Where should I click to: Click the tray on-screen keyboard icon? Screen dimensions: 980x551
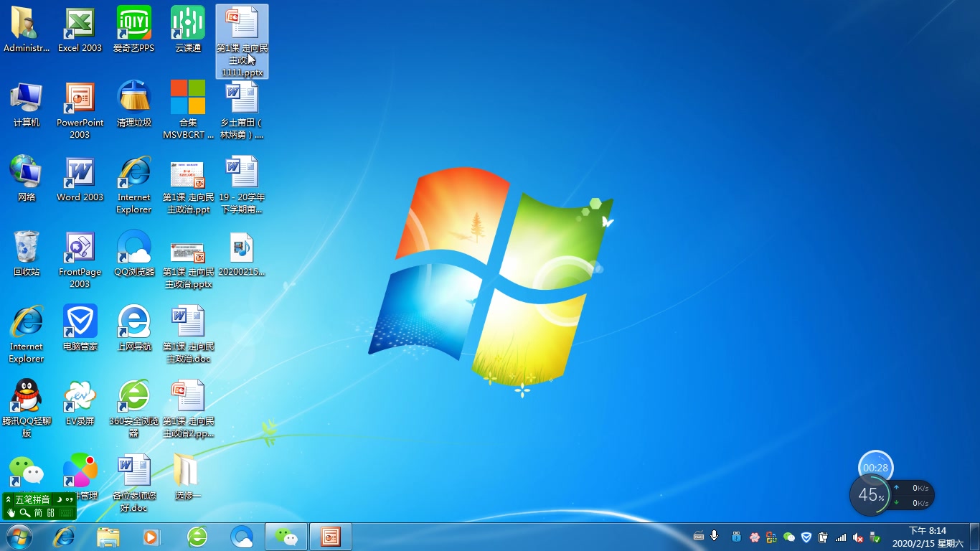pos(699,537)
